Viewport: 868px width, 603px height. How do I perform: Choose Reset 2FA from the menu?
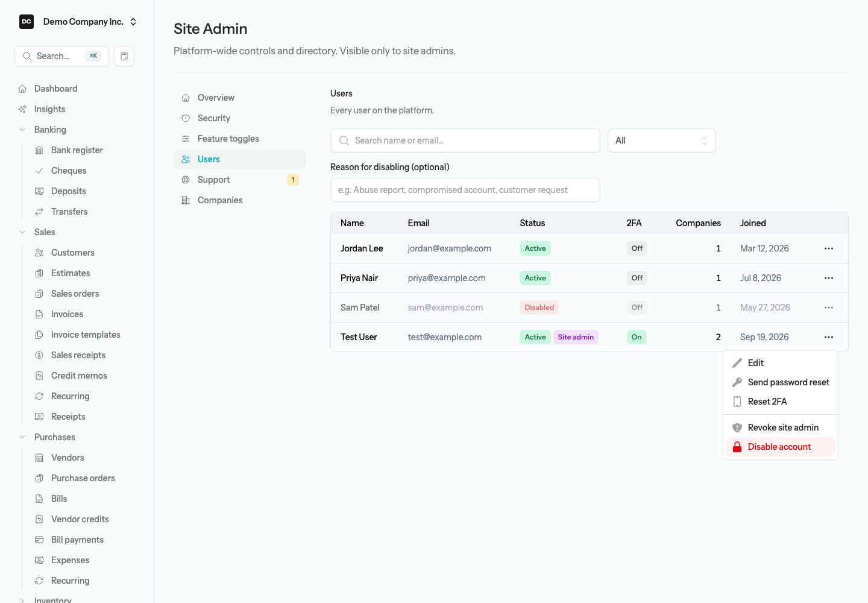(781, 402)
